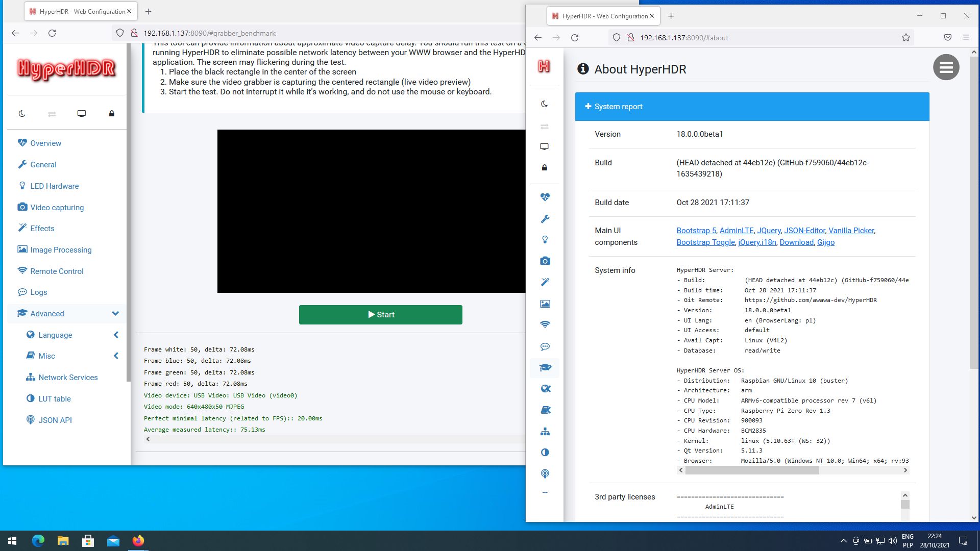
Task: Click the instance switch arrows icon in left window
Action: pos(52,114)
